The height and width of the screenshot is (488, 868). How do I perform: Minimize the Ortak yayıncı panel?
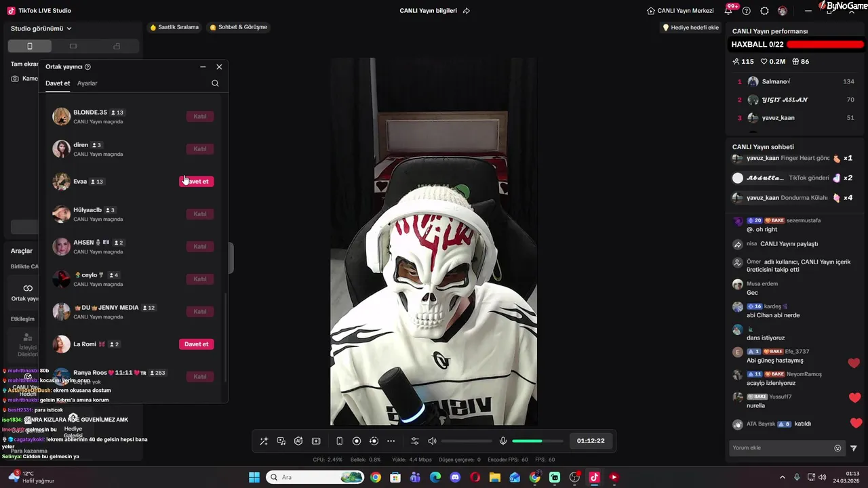point(203,67)
